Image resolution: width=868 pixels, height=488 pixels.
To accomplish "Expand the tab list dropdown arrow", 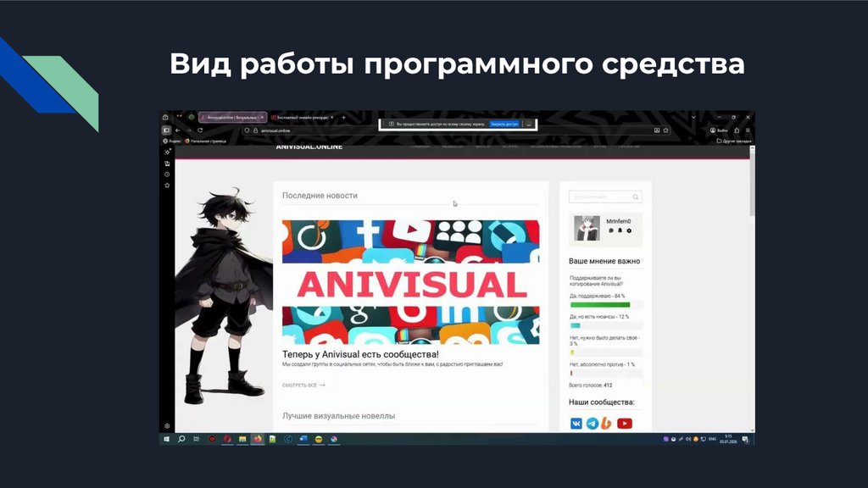I will coord(693,117).
